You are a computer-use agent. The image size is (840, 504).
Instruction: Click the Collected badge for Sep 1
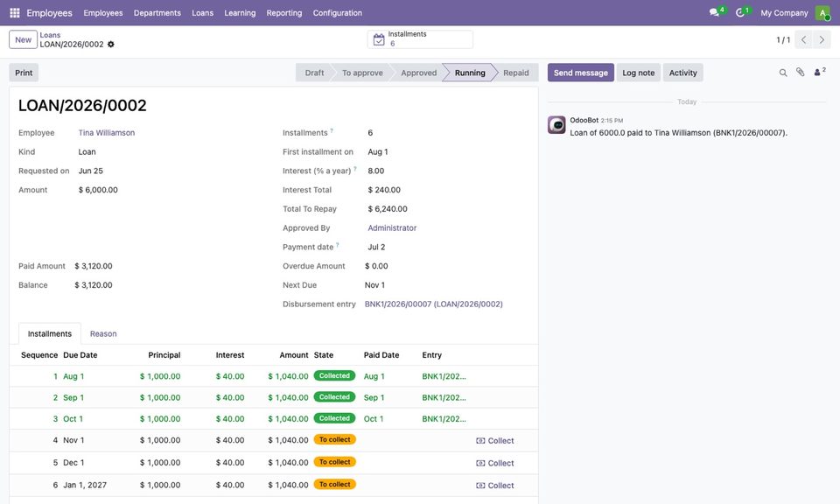pos(334,397)
